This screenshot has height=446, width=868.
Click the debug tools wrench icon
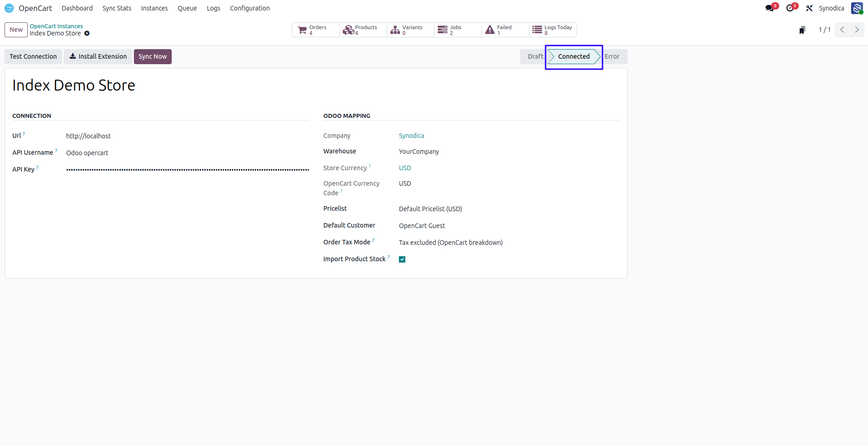809,8
